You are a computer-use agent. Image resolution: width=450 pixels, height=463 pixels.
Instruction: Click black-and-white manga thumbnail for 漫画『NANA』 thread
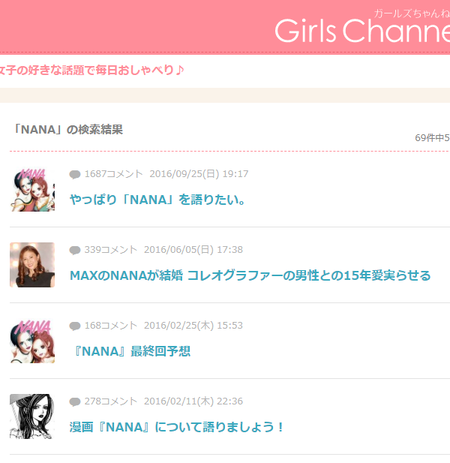point(32,417)
